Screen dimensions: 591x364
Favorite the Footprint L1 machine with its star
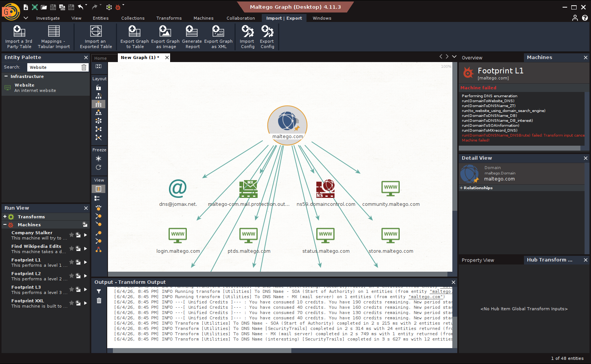pyautogui.click(x=71, y=262)
